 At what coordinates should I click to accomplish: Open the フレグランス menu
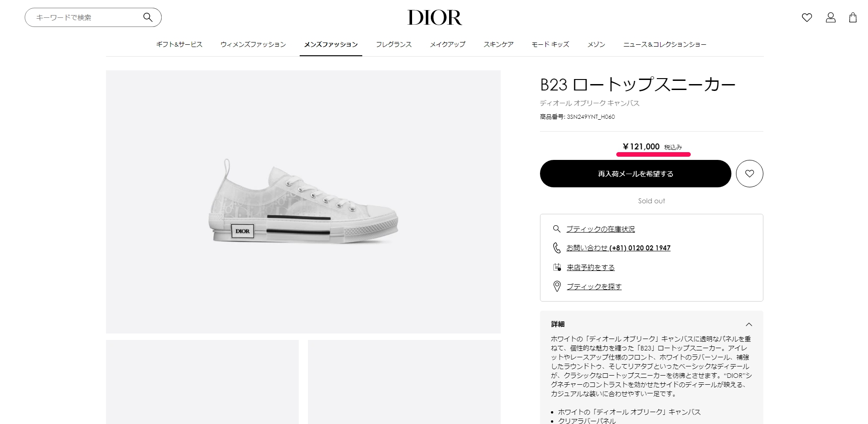pyautogui.click(x=394, y=44)
